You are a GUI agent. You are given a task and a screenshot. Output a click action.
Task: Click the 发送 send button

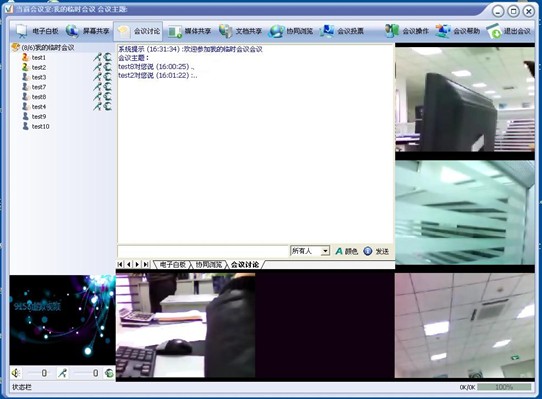tap(376, 251)
